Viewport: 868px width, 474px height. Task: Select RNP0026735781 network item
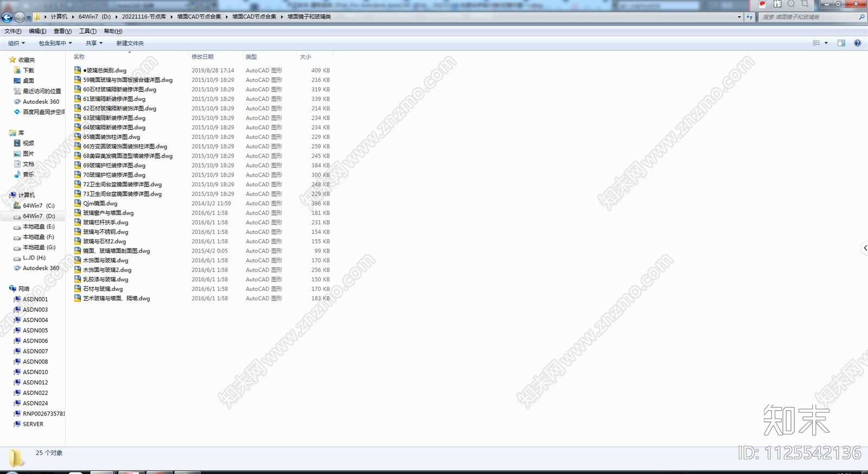pyautogui.click(x=43, y=414)
